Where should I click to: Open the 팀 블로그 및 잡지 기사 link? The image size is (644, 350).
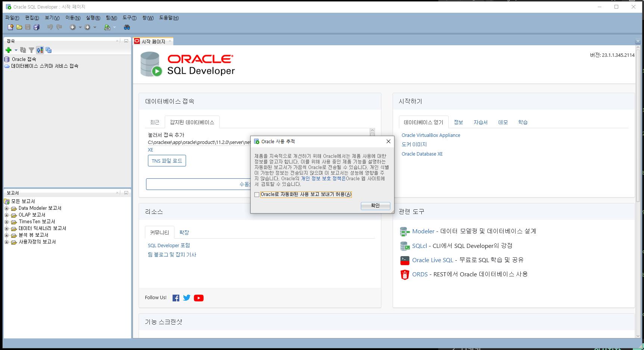pyautogui.click(x=172, y=255)
